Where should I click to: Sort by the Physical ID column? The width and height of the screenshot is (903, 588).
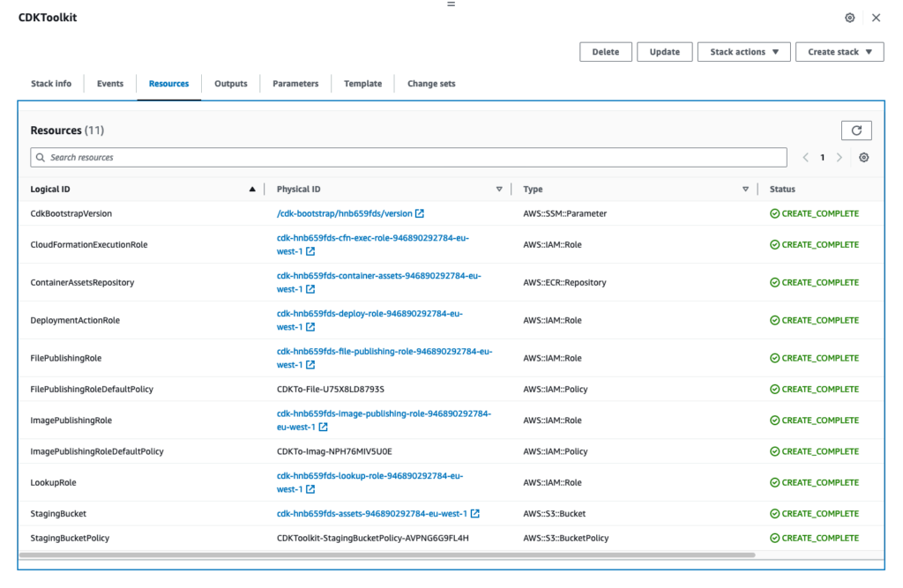[498, 190]
